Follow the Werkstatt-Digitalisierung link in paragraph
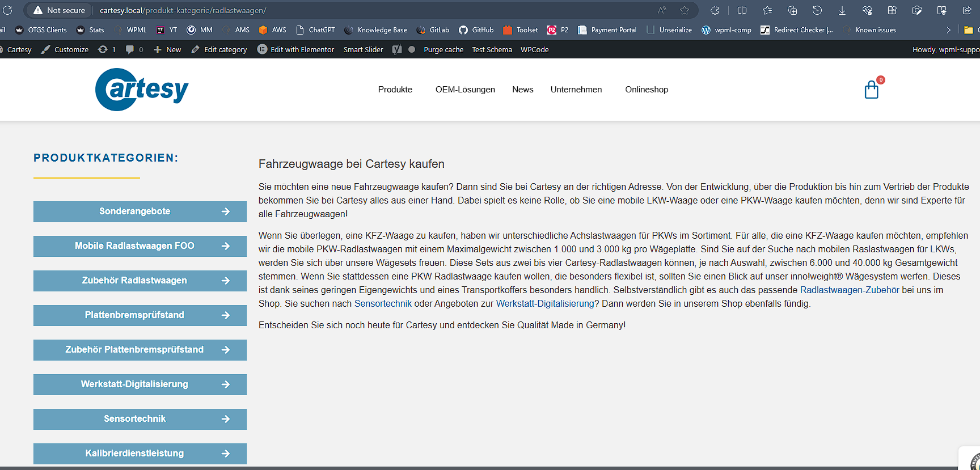980x470 pixels. click(x=545, y=304)
